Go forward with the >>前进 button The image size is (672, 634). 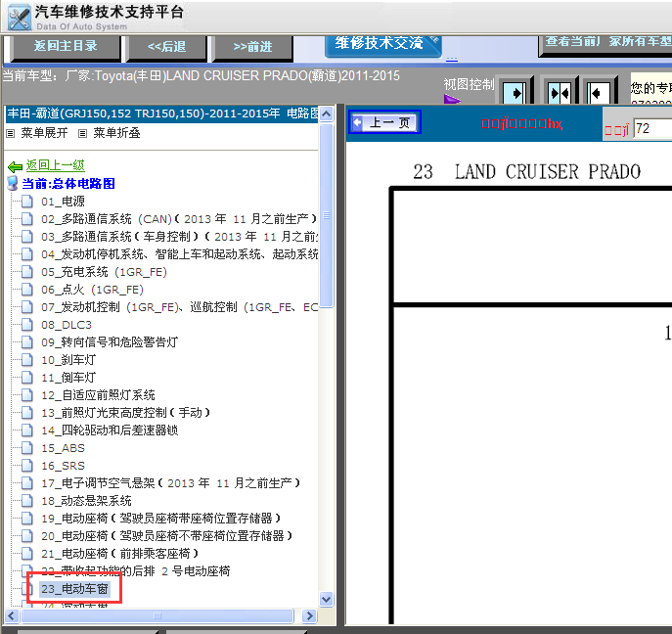coord(253,46)
